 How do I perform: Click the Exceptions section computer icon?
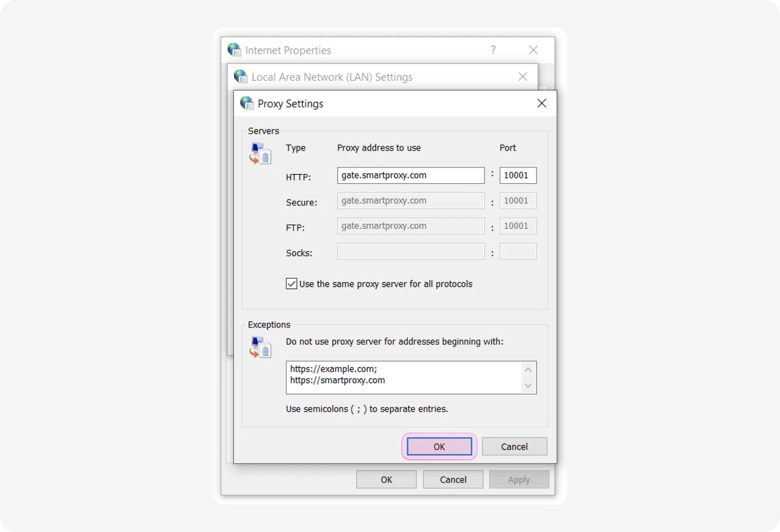[x=260, y=347]
